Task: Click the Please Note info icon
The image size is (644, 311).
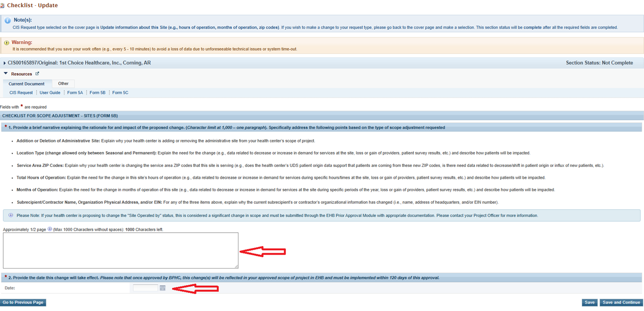Action: [11, 215]
